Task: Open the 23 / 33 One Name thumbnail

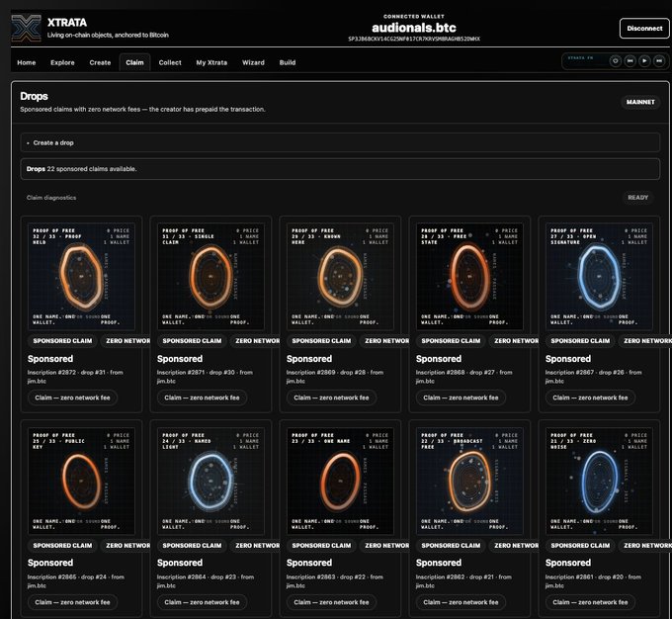Action: click(x=340, y=482)
